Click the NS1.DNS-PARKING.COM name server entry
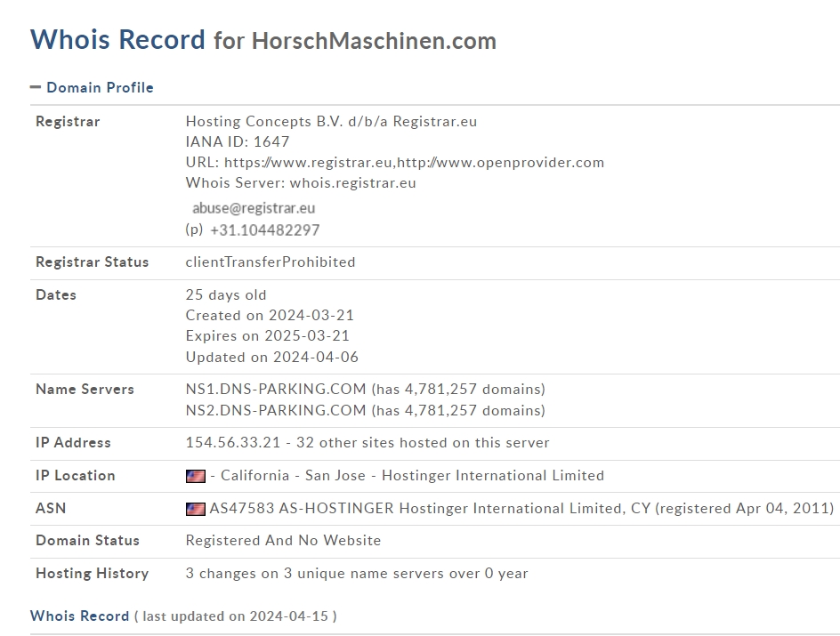Image resolution: width=840 pixels, height=636 pixels. 366,390
